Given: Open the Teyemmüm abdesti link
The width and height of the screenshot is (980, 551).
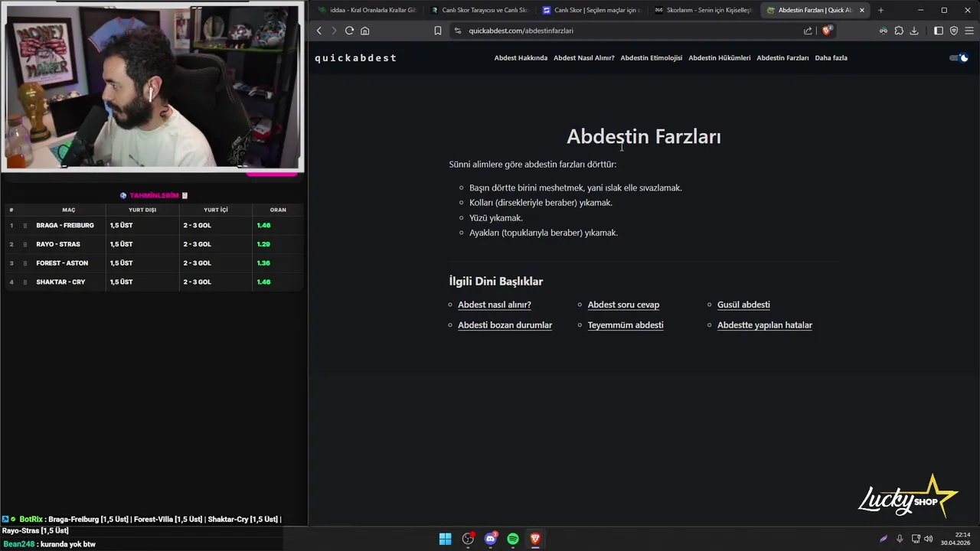Looking at the screenshot, I should 626,325.
